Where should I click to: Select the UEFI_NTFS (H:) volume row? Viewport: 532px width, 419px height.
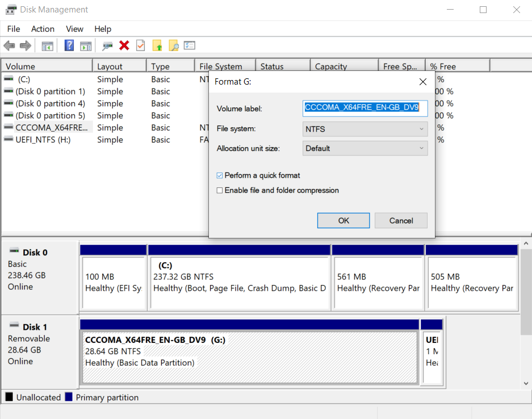(x=43, y=140)
